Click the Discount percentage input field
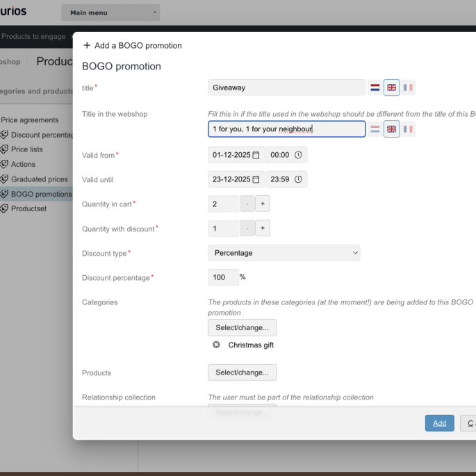476x476 pixels. click(223, 277)
